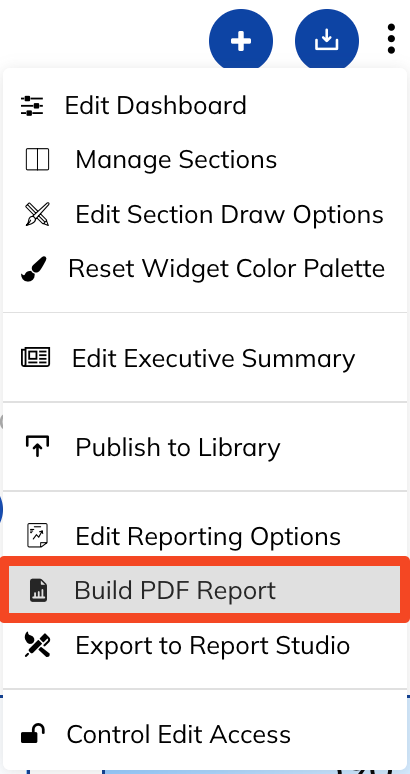Click the newspaper icon for Executive Summary
This screenshot has height=774, width=410.
(x=36, y=357)
